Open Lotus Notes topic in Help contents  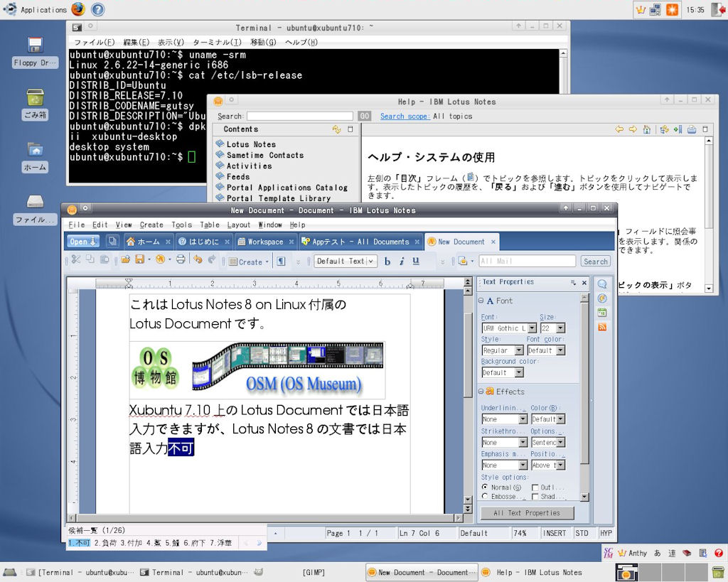pos(251,144)
